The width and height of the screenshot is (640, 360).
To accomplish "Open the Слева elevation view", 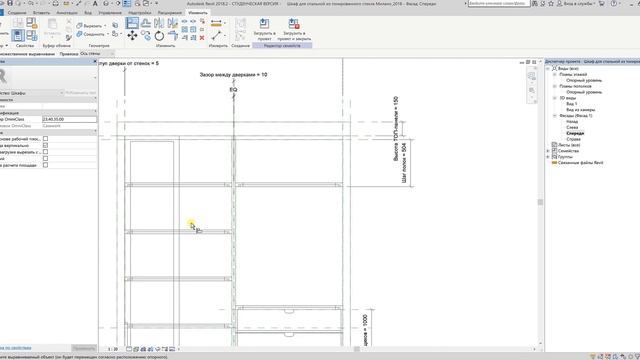I will point(572,127).
